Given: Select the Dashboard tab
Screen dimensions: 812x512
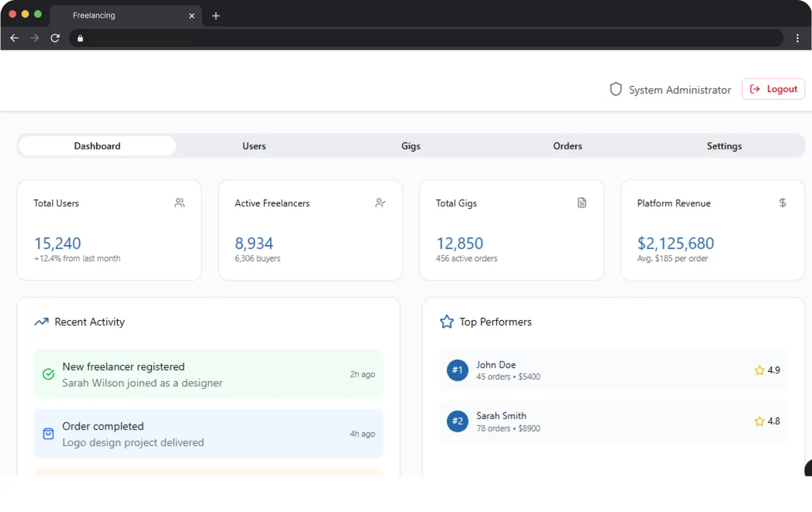Looking at the screenshot, I should pos(97,146).
